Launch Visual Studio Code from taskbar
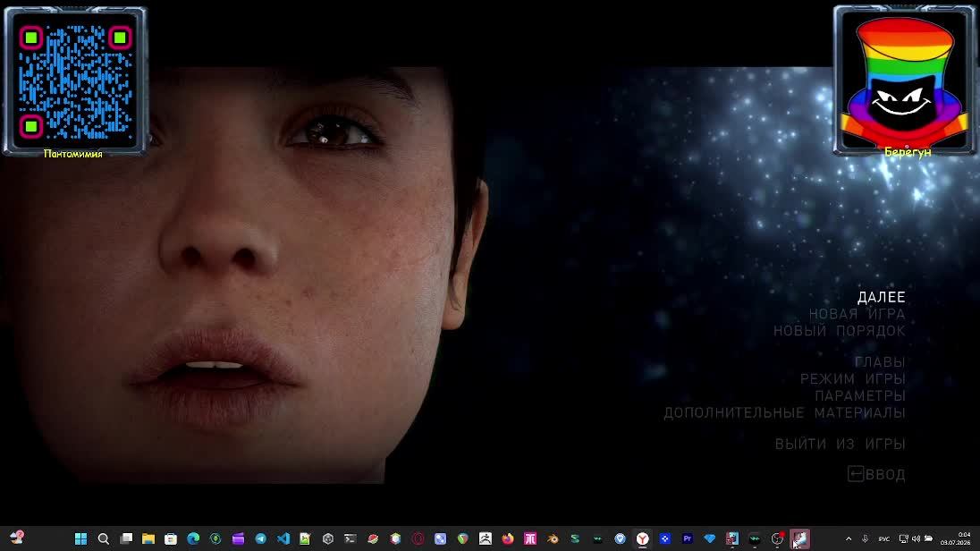This screenshot has width=980, height=551. 283,538
